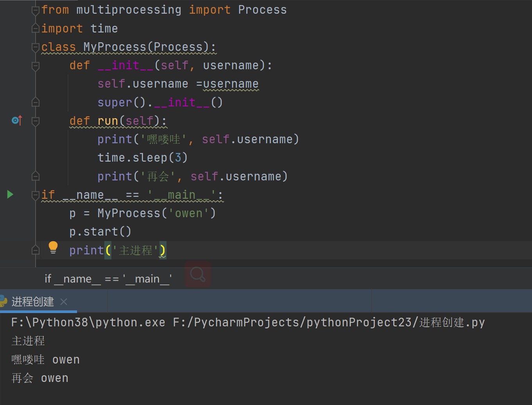Place cursor in time.sleep(3) line
The width and height of the screenshot is (532, 405).
(142, 158)
